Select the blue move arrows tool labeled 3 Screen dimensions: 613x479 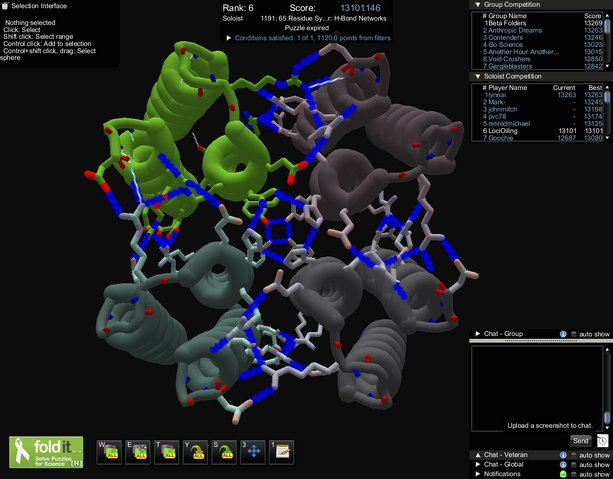pyautogui.click(x=253, y=452)
